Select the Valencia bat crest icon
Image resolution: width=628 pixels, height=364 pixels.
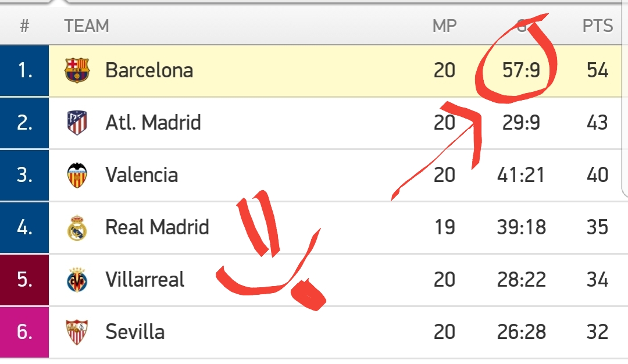point(77,175)
